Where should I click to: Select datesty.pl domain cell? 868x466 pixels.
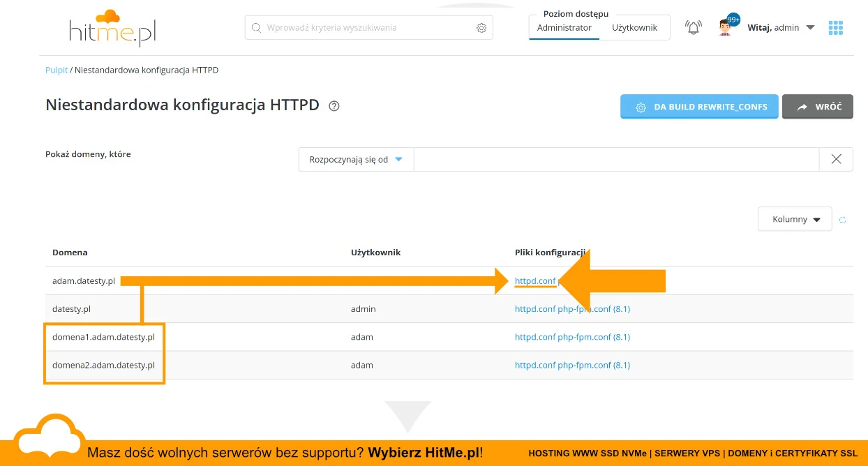pyautogui.click(x=71, y=309)
